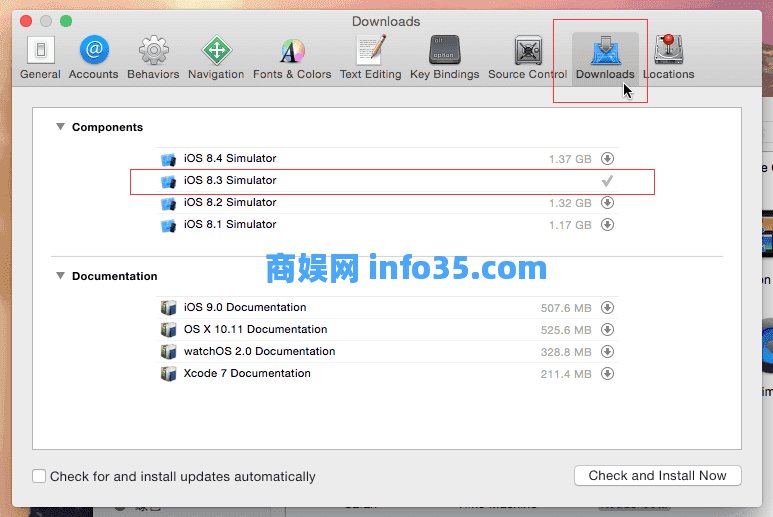
Task: Click the 507.6 MB size value
Action: click(566, 308)
